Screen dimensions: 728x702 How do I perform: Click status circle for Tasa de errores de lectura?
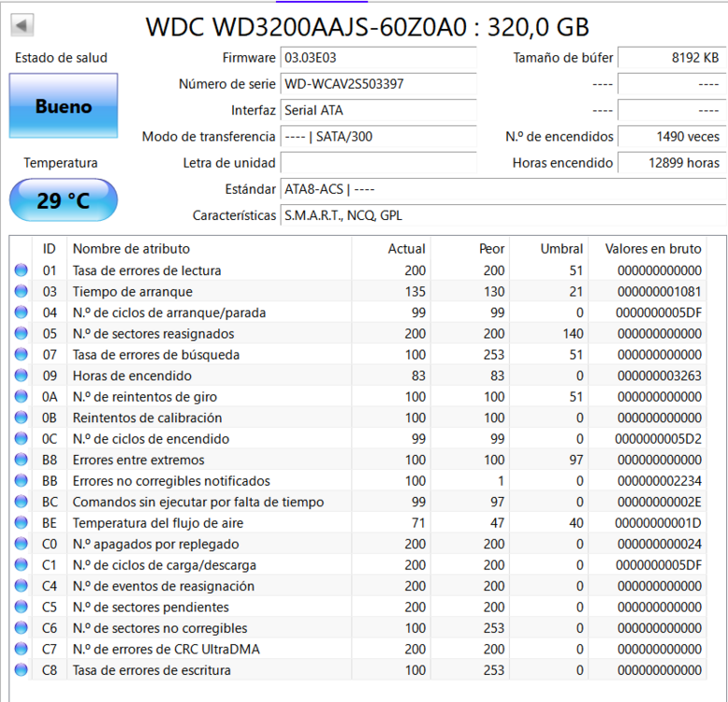[x=22, y=271]
